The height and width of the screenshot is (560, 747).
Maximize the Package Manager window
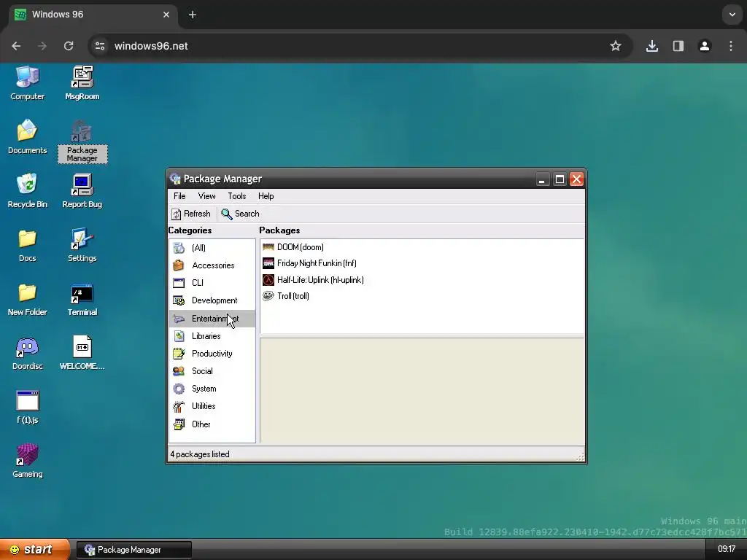coord(560,179)
